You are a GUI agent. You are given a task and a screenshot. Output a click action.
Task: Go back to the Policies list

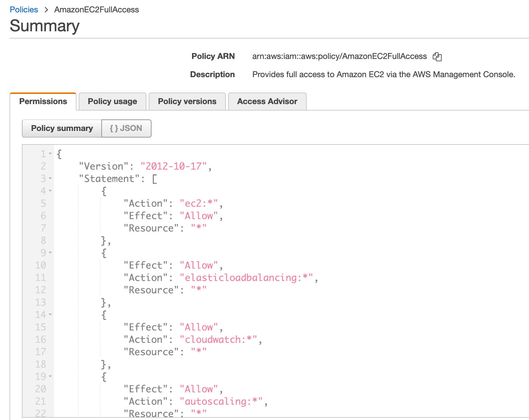pos(24,9)
